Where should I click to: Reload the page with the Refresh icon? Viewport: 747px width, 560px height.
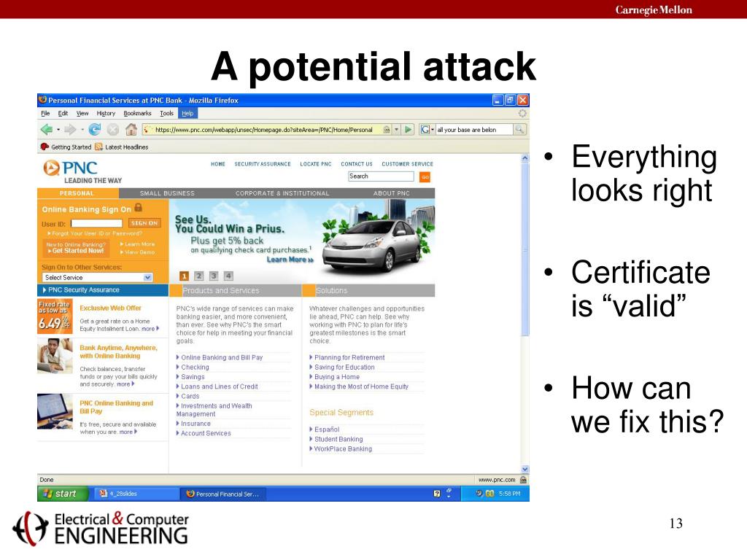tap(95, 129)
